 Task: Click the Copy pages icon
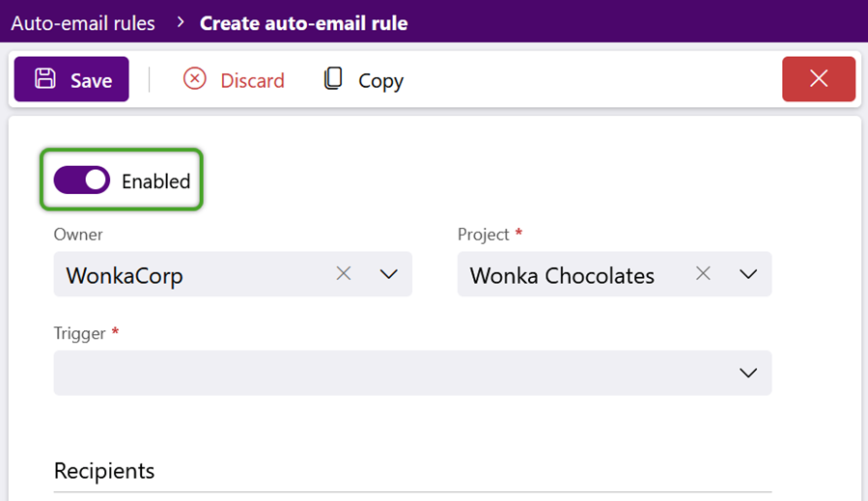tap(333, 78)
